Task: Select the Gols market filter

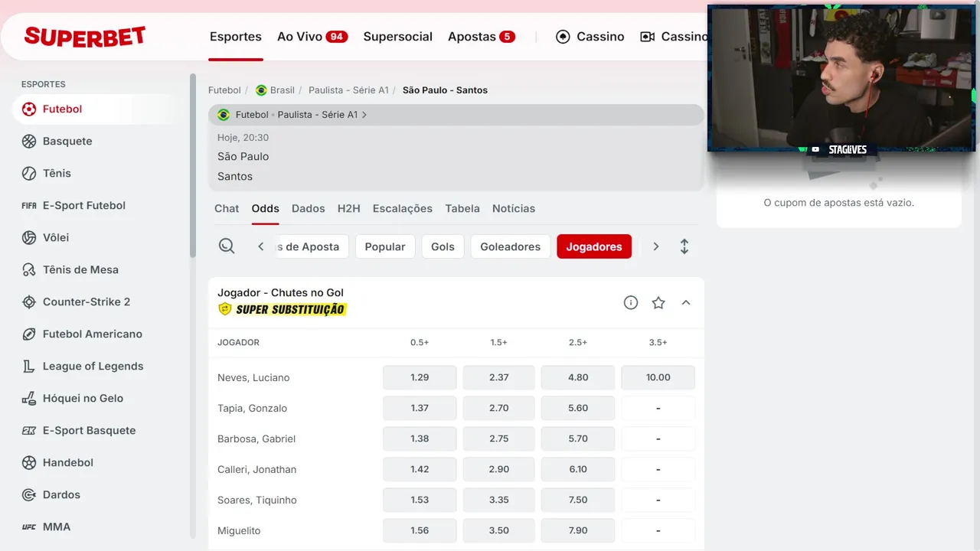Action: [x=443, y=246]
